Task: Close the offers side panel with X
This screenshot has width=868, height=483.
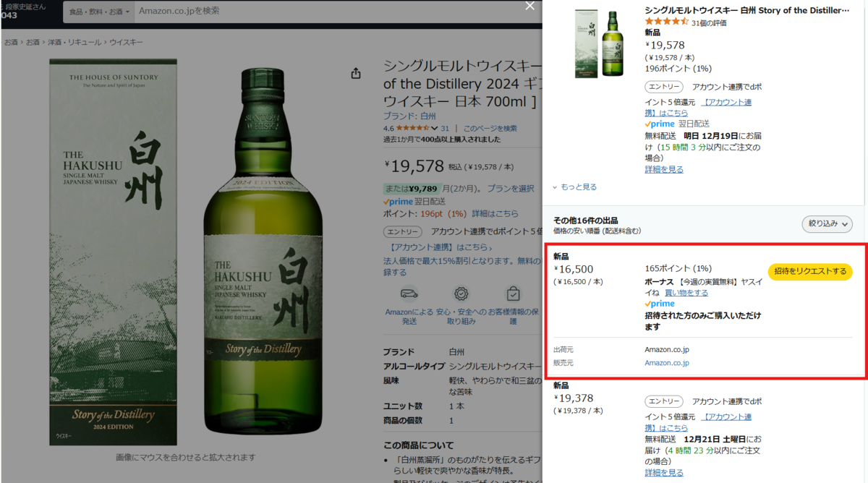Action: point(530,7)
